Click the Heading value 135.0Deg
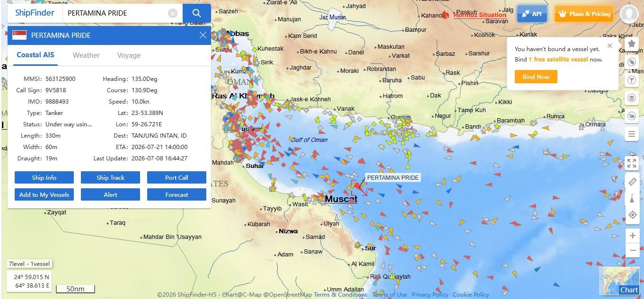 [x=144, y=79]
